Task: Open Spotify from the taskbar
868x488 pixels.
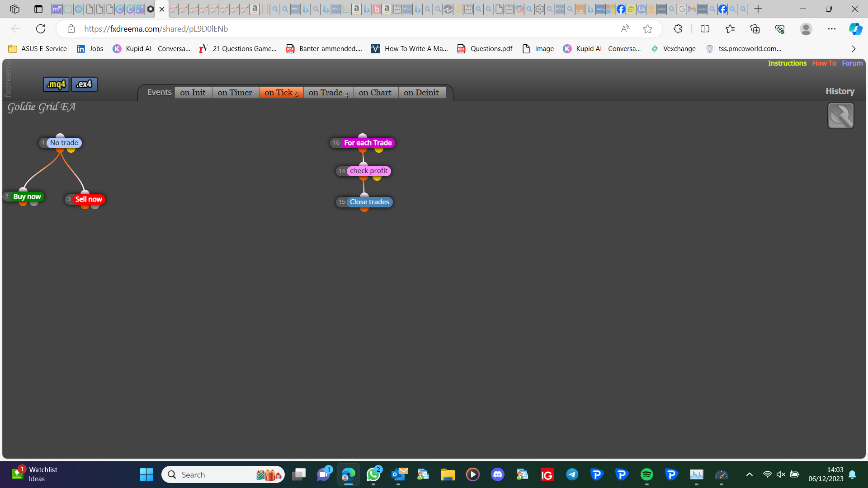Action: [x=646, y=474]
